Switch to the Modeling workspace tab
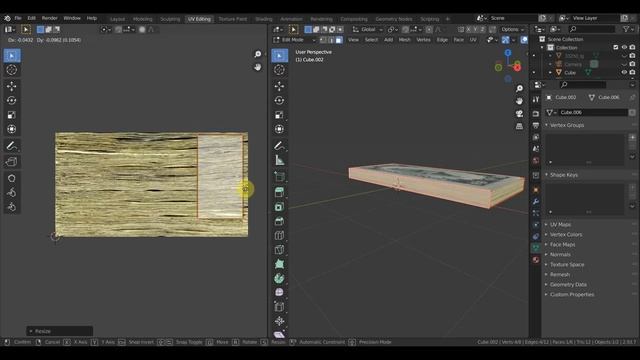Image resolution: width=640 pixels, height=360 pixels. (142, 19)
